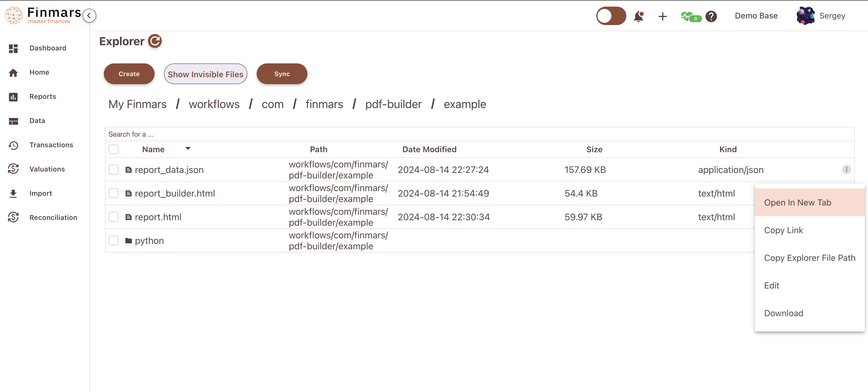Click the report_builder.html file icon
868x392 pixels.
click(128, 194)
